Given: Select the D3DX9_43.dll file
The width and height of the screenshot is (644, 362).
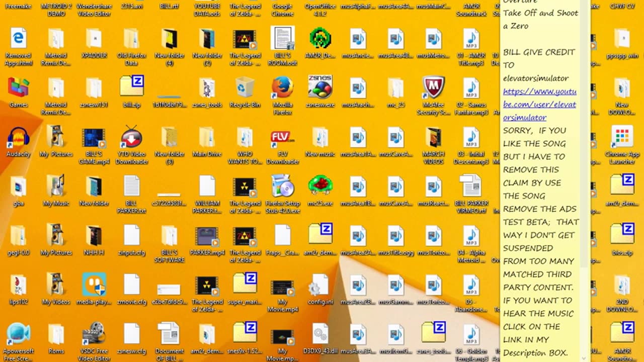Looking at the screenshot, I should click(x=320, y=339).
